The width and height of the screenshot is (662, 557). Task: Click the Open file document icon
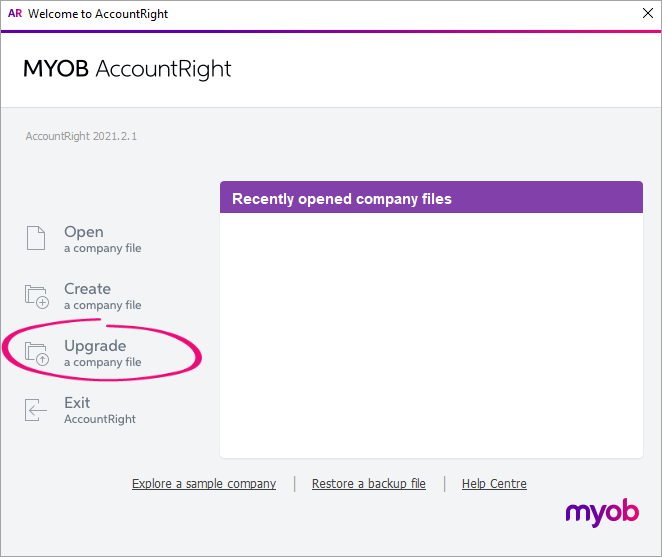[36, 238]
